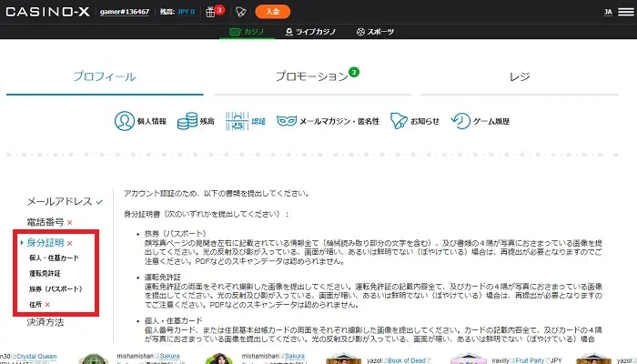Expand the 決済方法 sidebar section
637x364 pixels.
click(x=45, y=322)
